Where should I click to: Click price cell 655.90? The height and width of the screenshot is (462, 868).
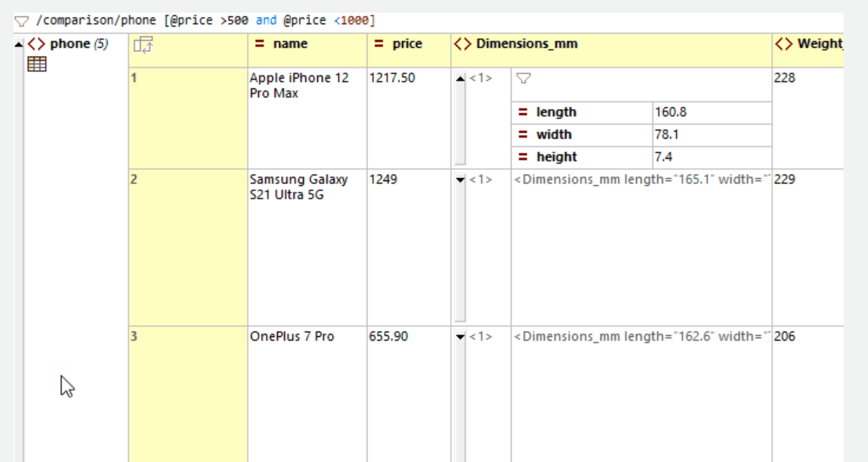coord(408,394)
